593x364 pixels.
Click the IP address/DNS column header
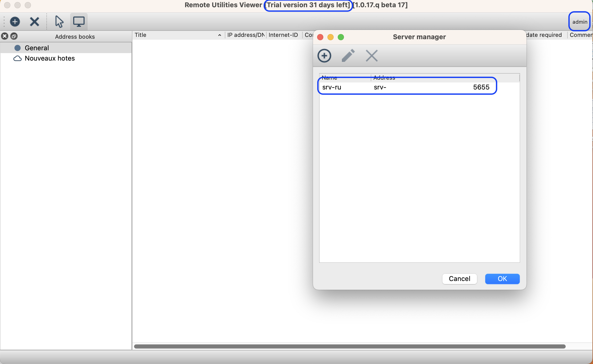click(246, 35)
